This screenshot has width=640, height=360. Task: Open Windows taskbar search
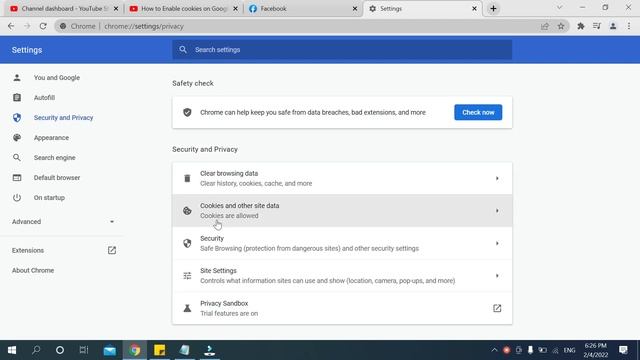point(36,350)
